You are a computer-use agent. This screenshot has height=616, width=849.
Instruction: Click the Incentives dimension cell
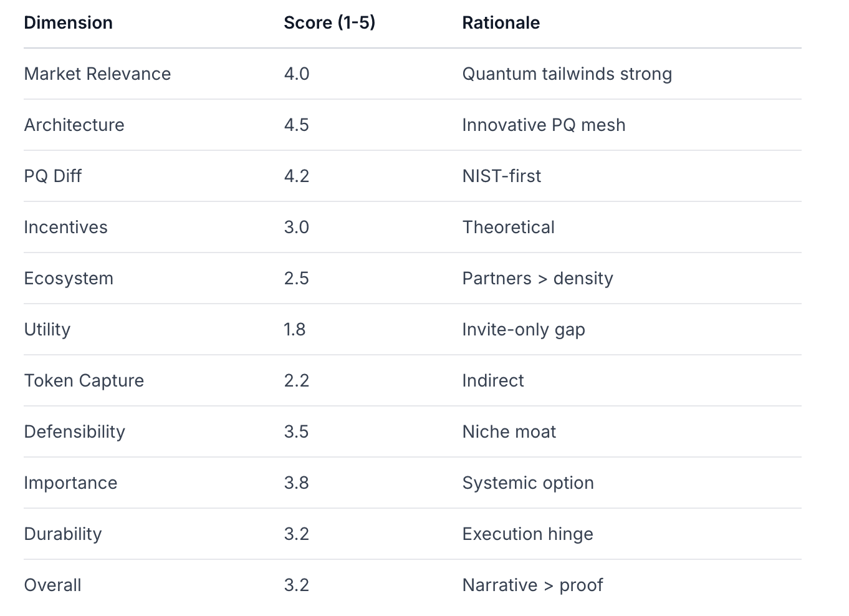click(65, 228)
